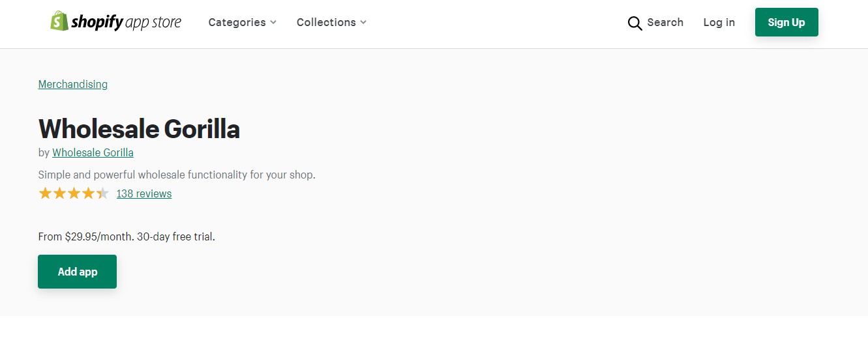Click the second gold rating star
Image resolution: width=868 pixels, height=342 pixels.
point(59,193)
